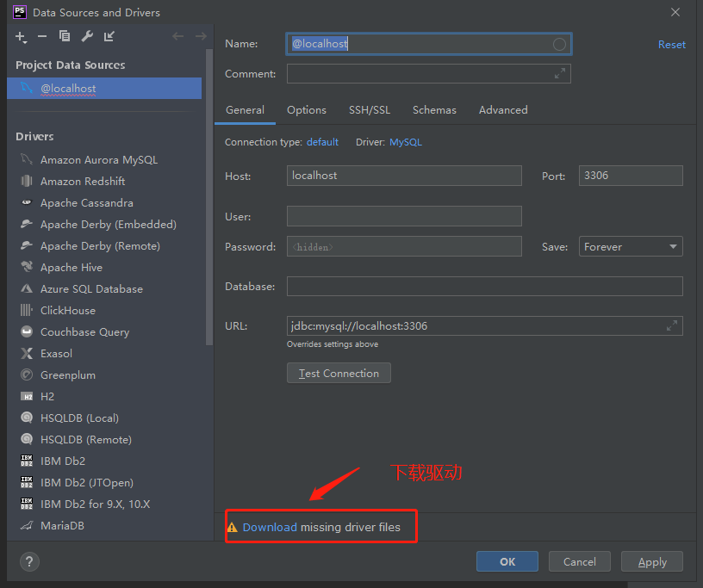
Task: Click the Reset link
Action: coord(672,45)
